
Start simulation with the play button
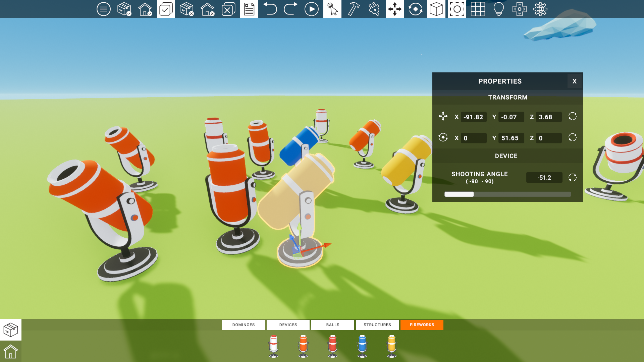point(311,9)
